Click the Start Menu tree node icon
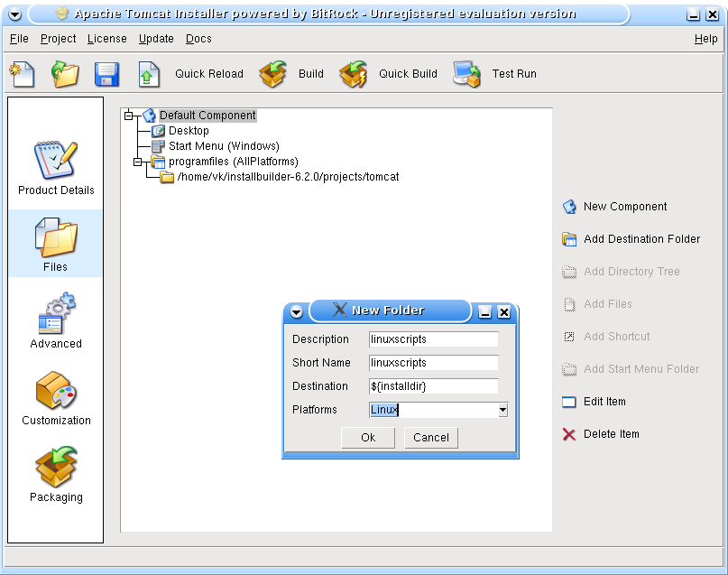 pyautogui.click(x=159, y=146)
